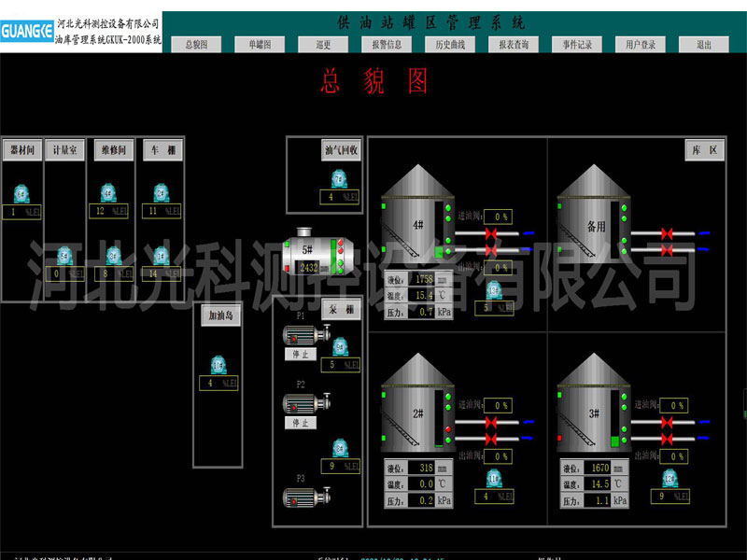
Task: Toggle the 停止 status under pump P1
Action: [x=302, y=355]
